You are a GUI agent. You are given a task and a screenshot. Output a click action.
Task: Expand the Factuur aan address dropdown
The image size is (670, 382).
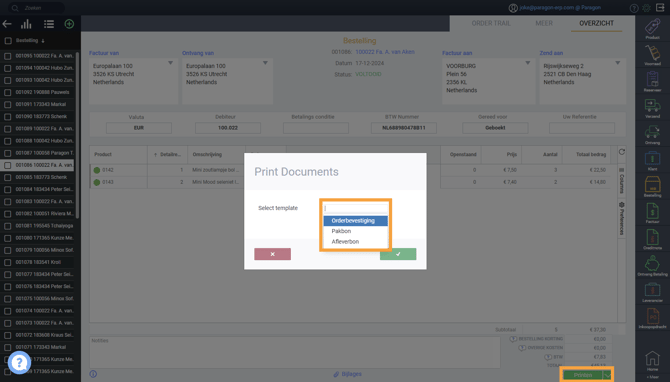click(528, 63)
